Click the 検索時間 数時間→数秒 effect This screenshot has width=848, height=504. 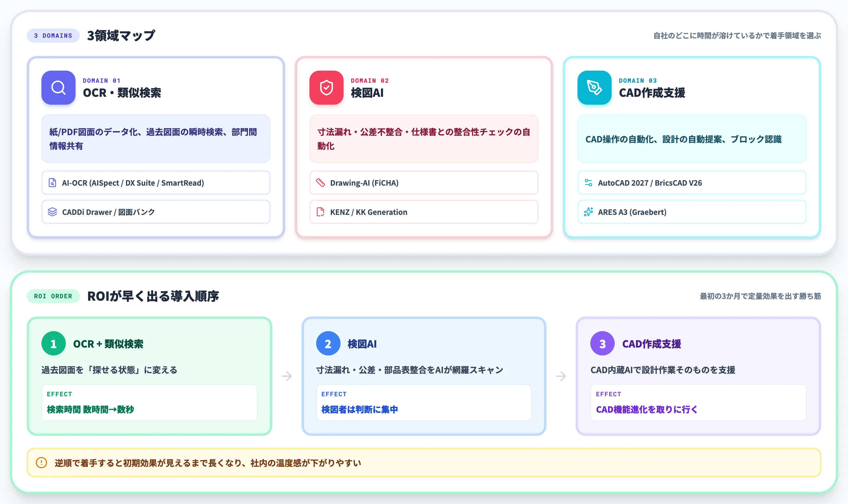click(x=90, y=409)
